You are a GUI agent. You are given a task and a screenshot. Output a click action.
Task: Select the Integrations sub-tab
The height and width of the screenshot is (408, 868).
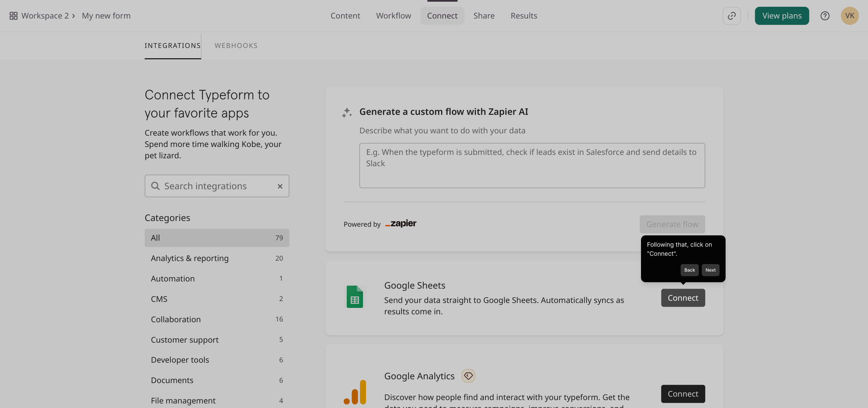tap(173, 46)
